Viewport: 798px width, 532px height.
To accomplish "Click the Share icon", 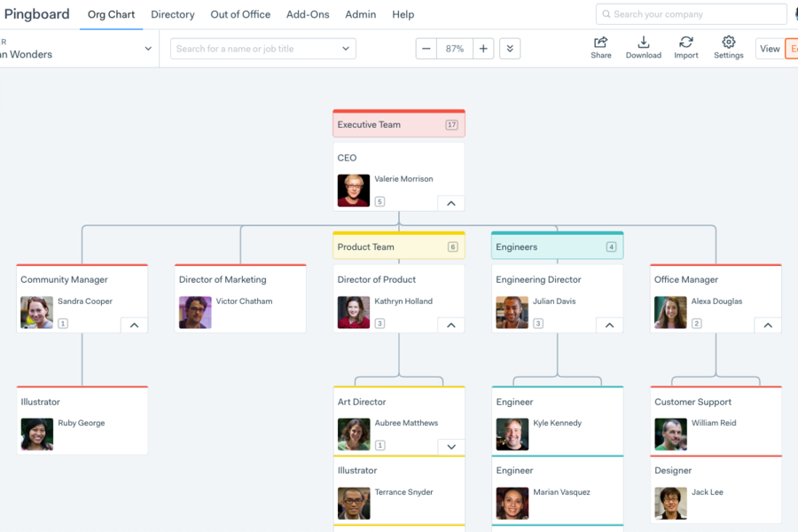I will pos(600,43).
